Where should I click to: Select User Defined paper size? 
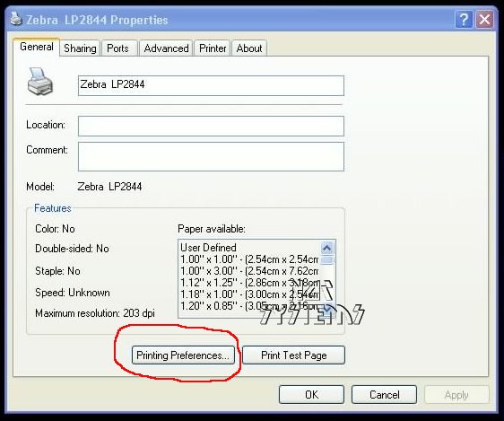click(x=208, y=248)
